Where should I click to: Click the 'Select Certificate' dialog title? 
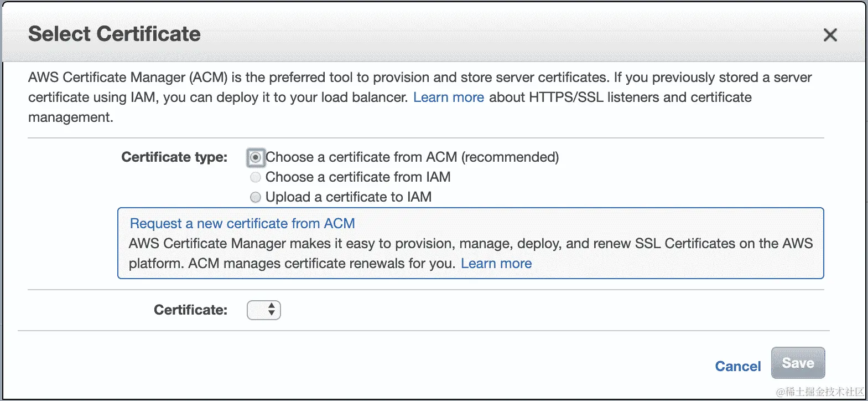tap(115, 34)
